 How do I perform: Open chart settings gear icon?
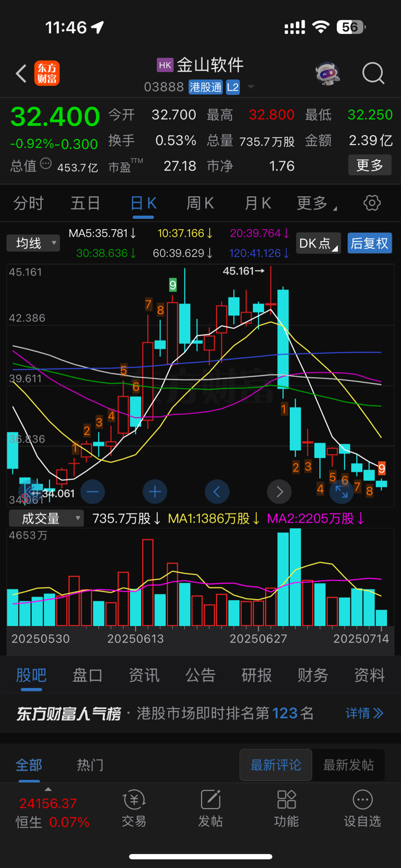pos(372,203)
